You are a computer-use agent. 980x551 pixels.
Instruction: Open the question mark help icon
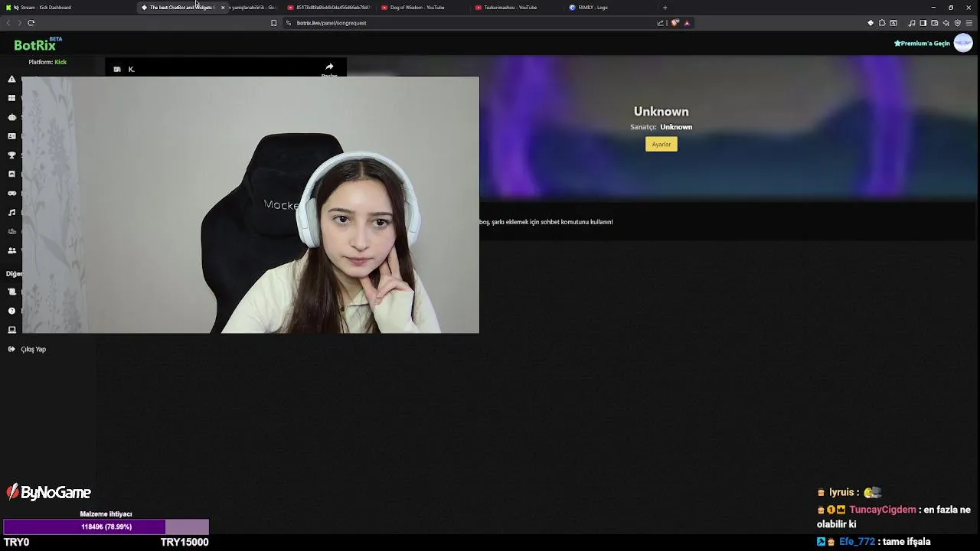(11, 311)
